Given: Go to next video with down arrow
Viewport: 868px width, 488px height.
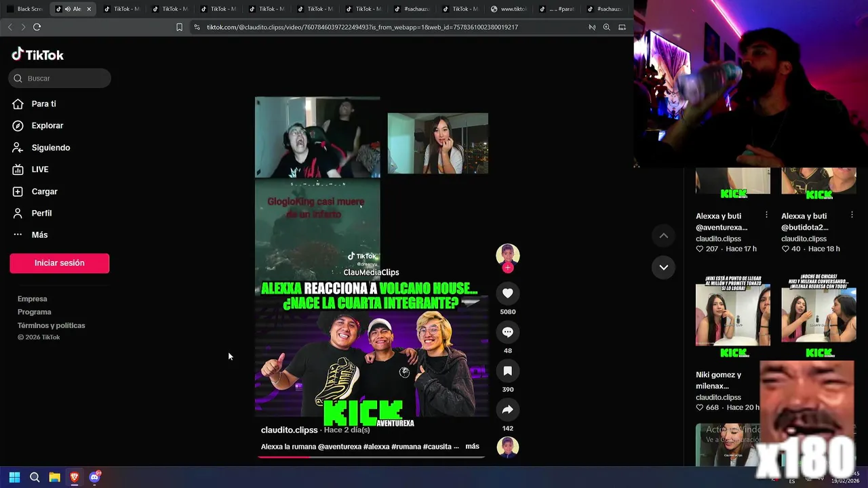Looking at the screenshot, I should click(664, 267).
